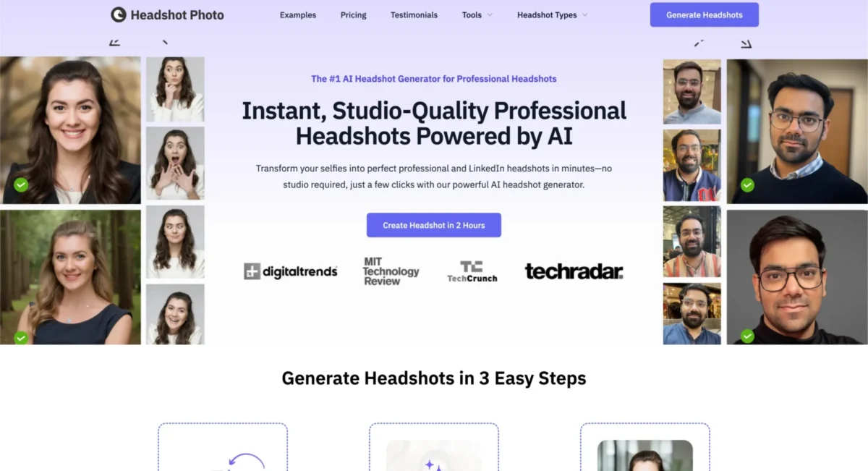Click green checkmark on man's dark sweater headshot
The height and width of the screenshot is (471, 868).
(747, 185)
